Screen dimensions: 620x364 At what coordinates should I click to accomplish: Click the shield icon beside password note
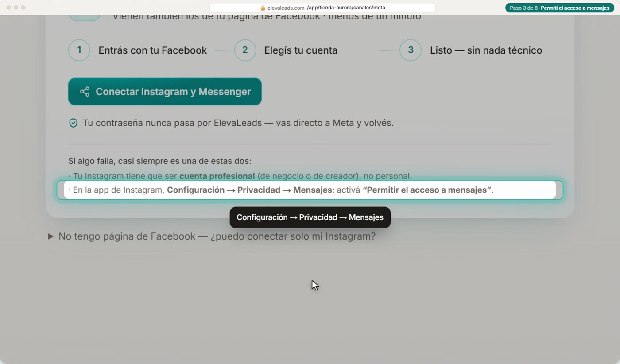pos(73,123)
